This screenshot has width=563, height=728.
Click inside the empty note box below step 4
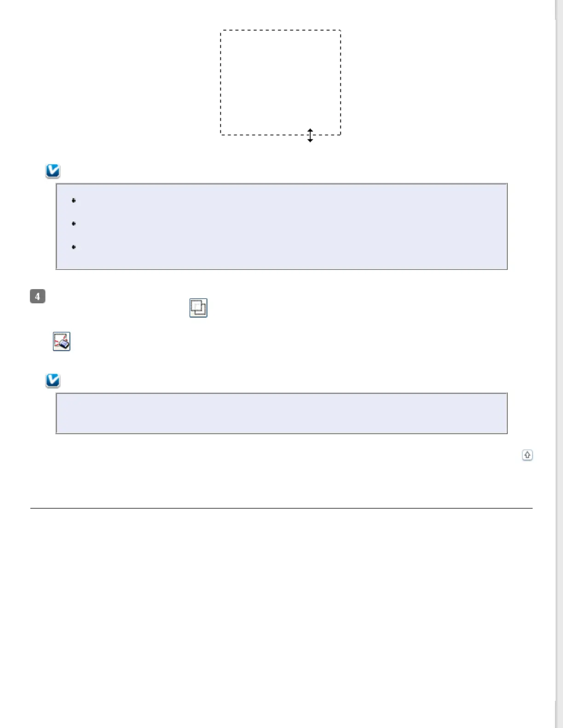[x=281, y=413]
